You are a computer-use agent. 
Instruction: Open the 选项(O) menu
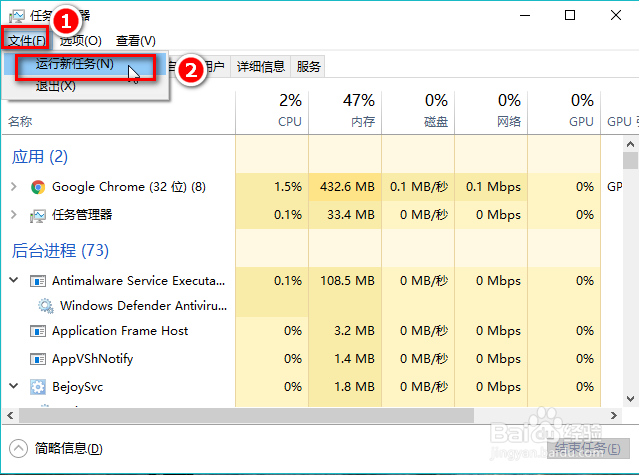point(80,41)
